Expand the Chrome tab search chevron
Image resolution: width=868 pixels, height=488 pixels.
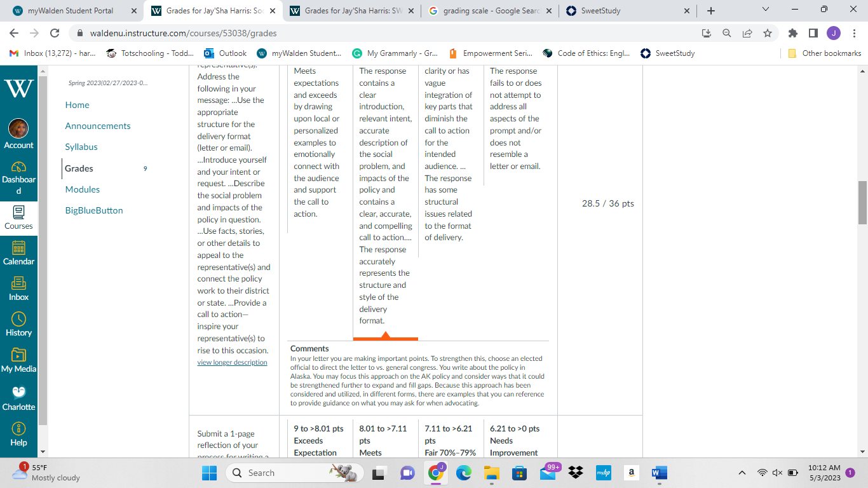pyautogui.click(x=765, y=10)
